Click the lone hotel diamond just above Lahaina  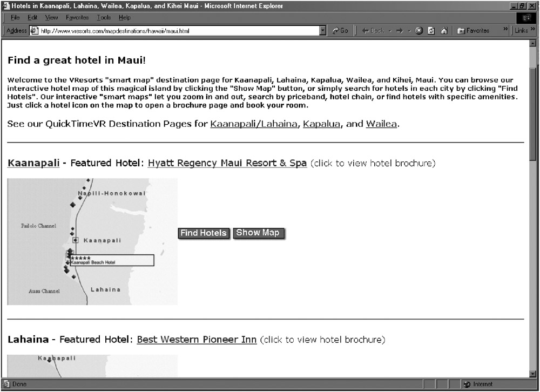coord(73,276)
